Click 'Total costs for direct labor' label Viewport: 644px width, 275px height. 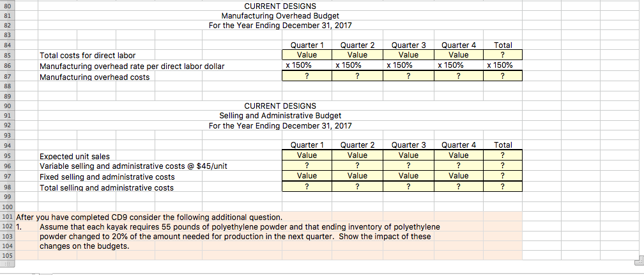[x=87, y=56]
